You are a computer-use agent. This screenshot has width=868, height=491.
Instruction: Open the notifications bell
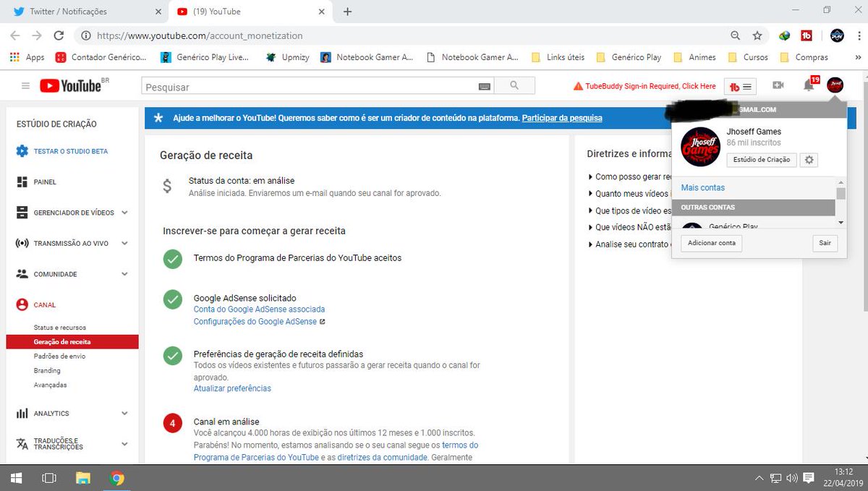809,86
